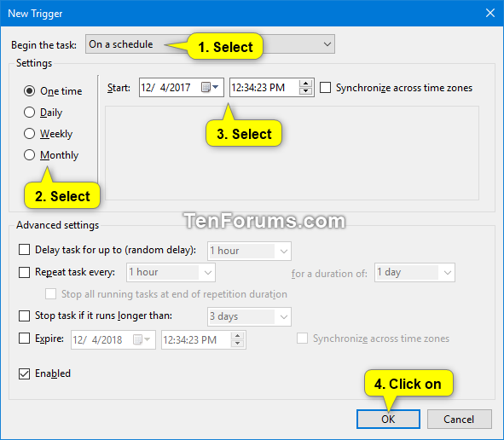Image resolution: width=504 pixels, height=440 pixels.
Task: Click the Cancel button
Action: (460, 420)
